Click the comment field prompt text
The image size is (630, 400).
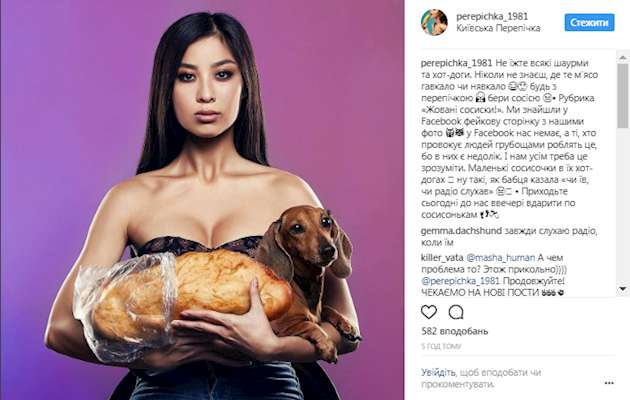481,378
